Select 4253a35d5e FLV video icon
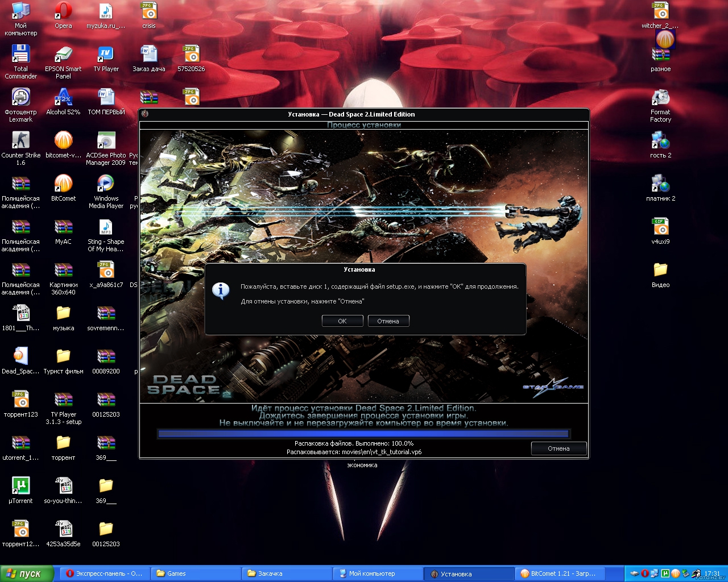Viewport: 728px width, 582px height. tap(63, 534)
